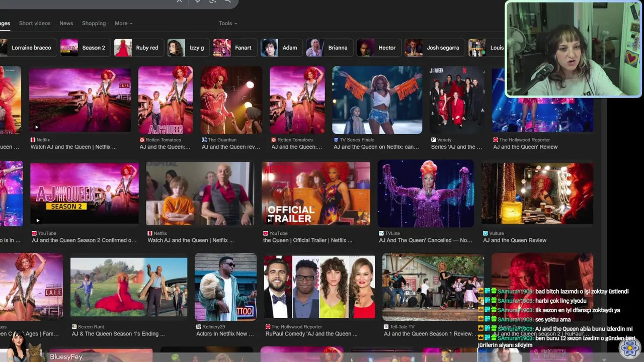Click The Guardian favicon under the spotlight stage image
The height and width of the screenshot is (362, 644).
(204, 140)
